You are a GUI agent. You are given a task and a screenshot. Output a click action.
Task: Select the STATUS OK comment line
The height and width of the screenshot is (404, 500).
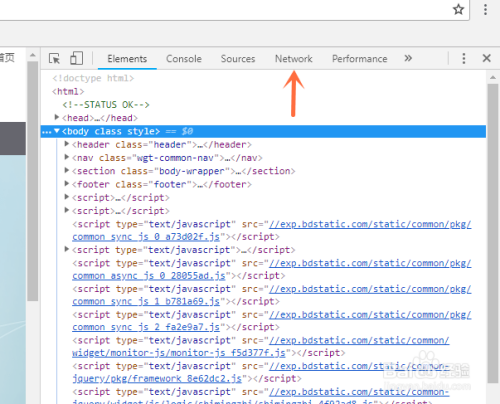pos(106,105)
